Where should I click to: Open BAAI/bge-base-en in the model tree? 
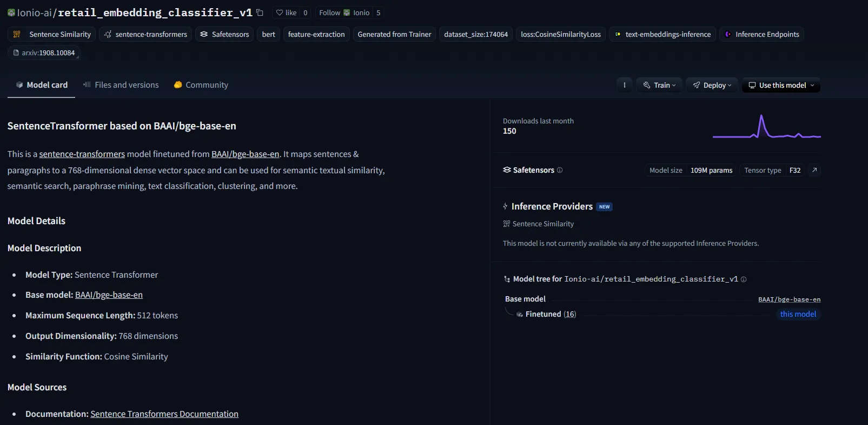[x=789, y=299]
